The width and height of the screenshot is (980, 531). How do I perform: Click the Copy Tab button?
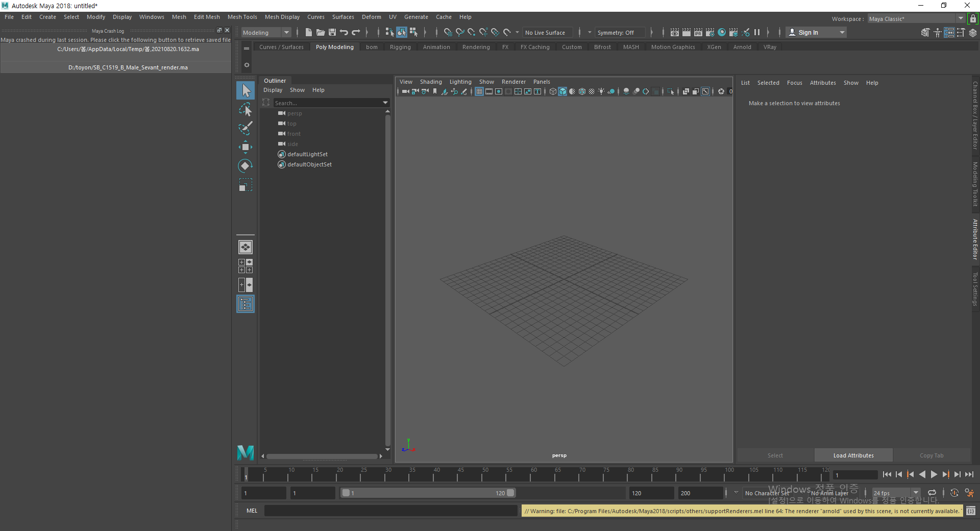click(932, 455)
